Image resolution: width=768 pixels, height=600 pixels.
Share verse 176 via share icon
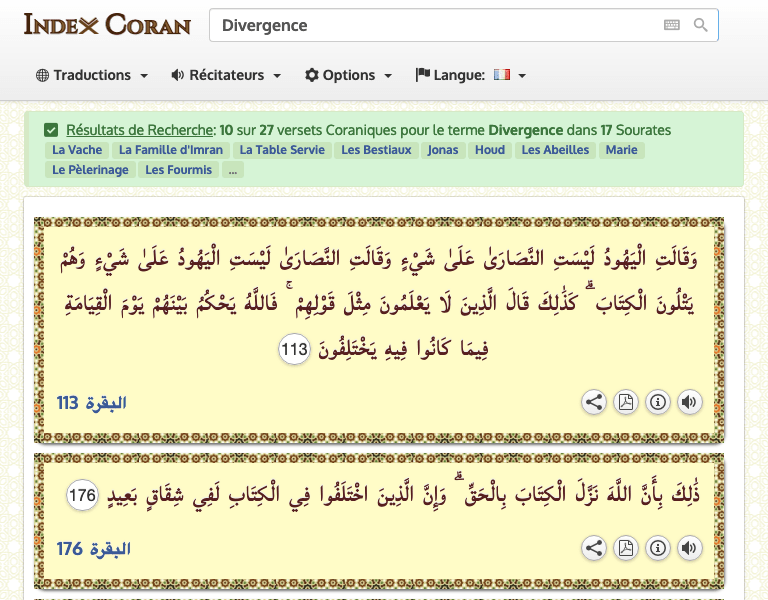click(594, 548)
